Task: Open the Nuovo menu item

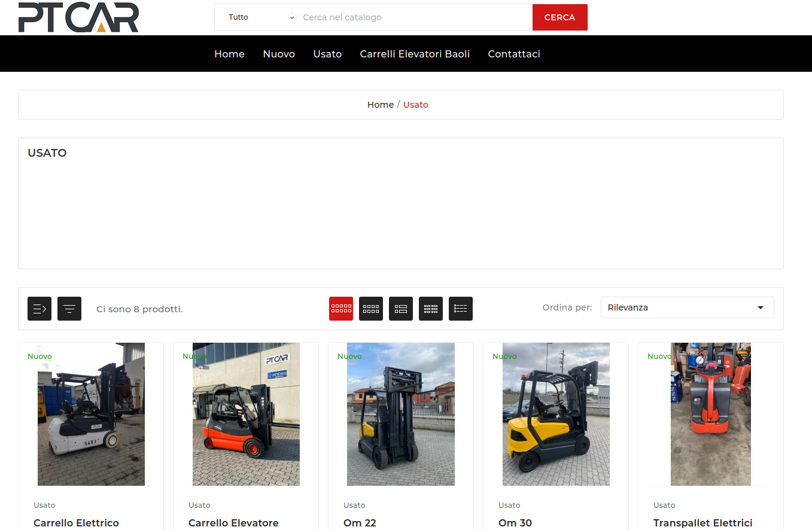Action: coord(279,54)
